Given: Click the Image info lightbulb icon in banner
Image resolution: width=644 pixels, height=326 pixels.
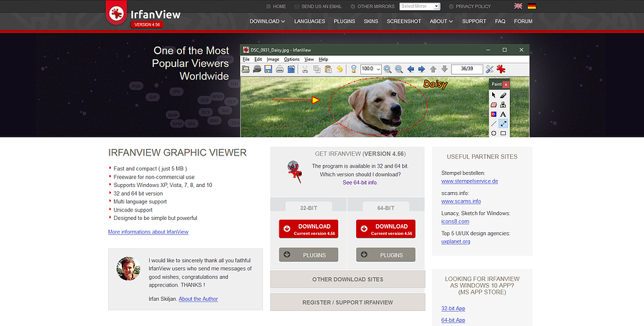Looking at the screenshot, I should [x=354, y=69].
